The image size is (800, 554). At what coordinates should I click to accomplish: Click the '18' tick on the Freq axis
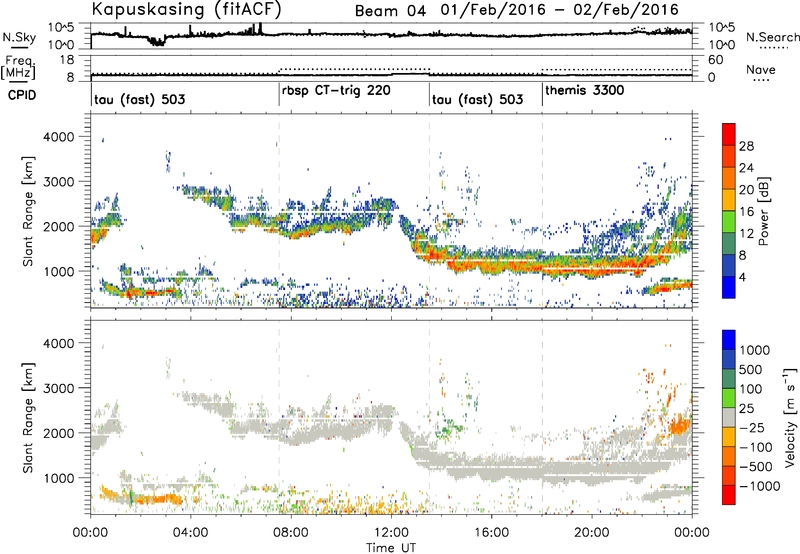click(x=66, y=60)
